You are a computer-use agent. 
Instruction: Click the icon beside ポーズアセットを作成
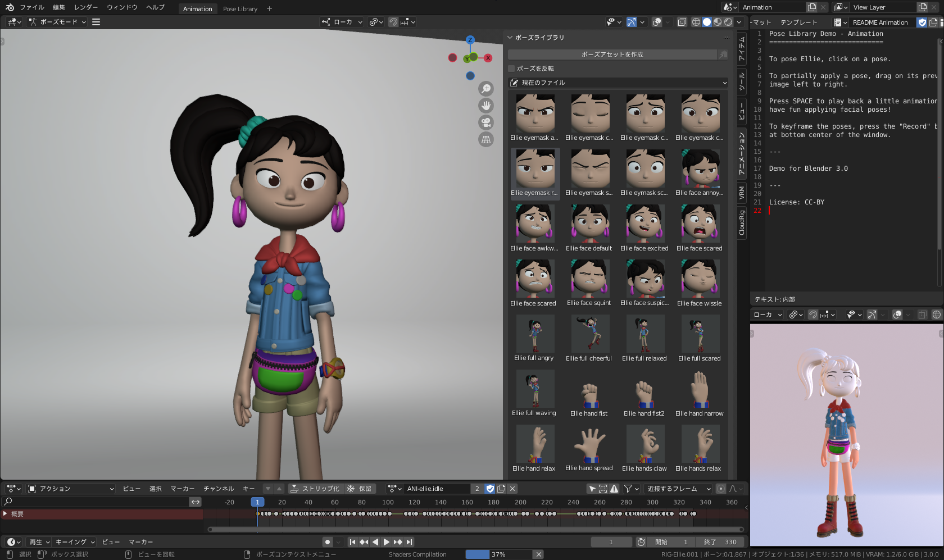[723, 54]
